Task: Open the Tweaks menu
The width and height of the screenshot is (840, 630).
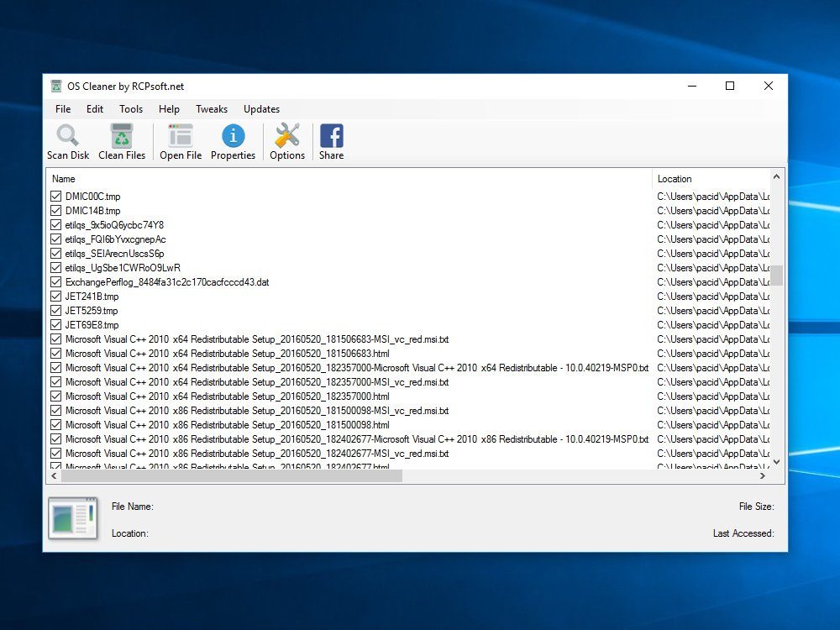Action: pyautogui.click(x=212, y=108)
